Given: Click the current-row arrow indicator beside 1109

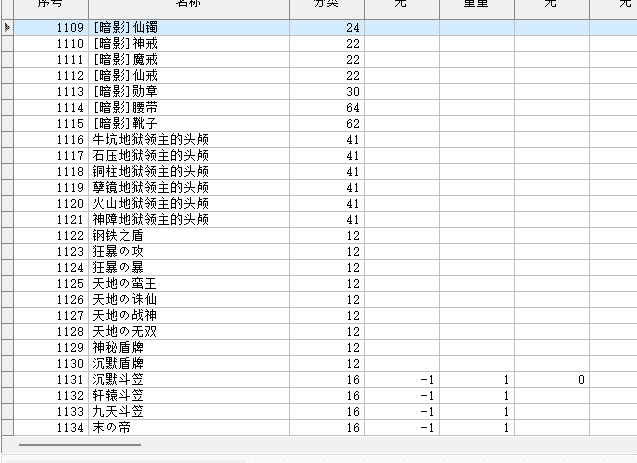Looking at the screenshot, I should (7, 28).
